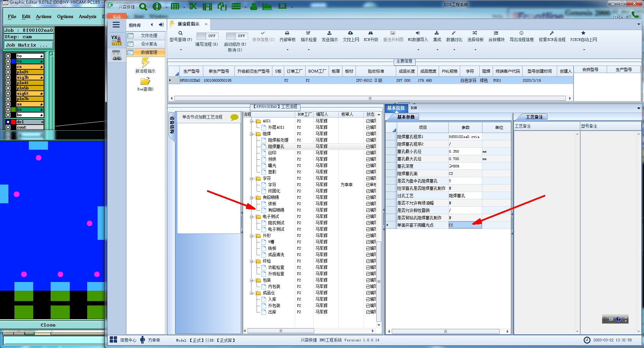Collapse the 有铅喷锡 folder node
This screenshot has height=348, width=644.
[x=252, y=198]
